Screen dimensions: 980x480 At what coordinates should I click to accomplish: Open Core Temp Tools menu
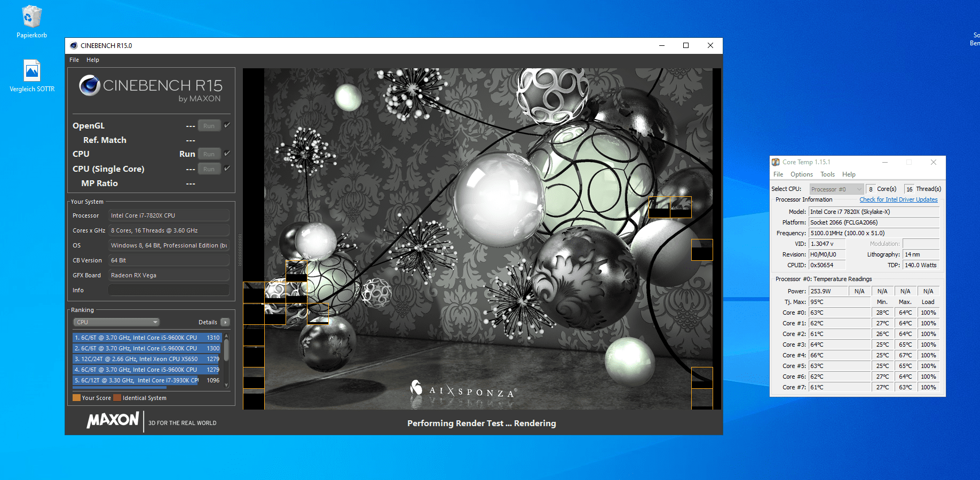[827, 174]
